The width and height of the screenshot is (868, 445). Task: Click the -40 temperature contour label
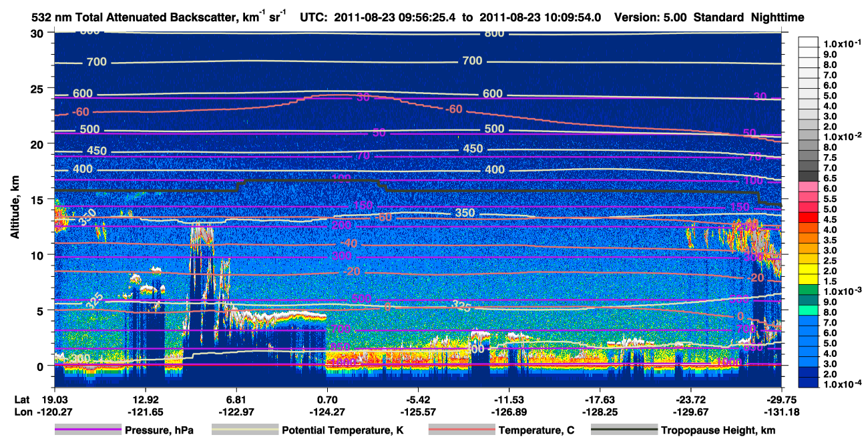tap(349, 244)
